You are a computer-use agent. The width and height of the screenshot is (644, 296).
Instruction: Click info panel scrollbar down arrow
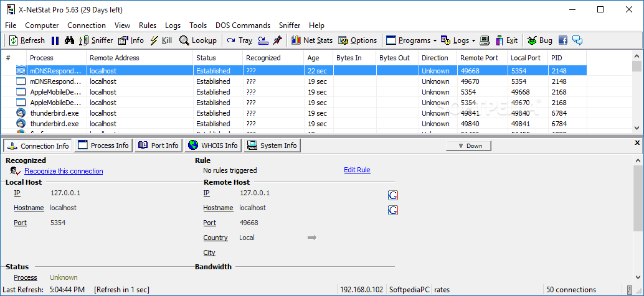637,279
